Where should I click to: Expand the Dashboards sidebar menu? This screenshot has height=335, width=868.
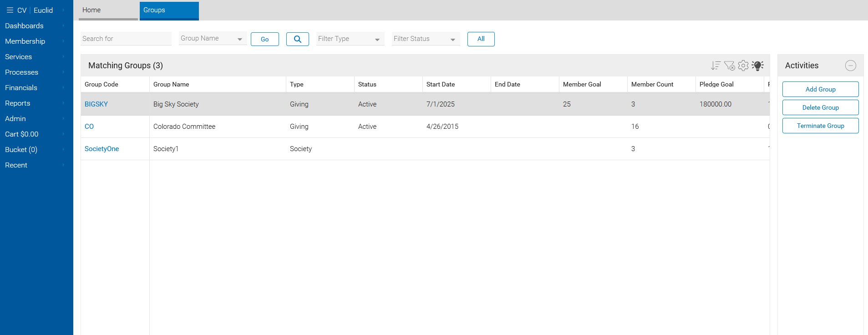click(x=36, y=26)
